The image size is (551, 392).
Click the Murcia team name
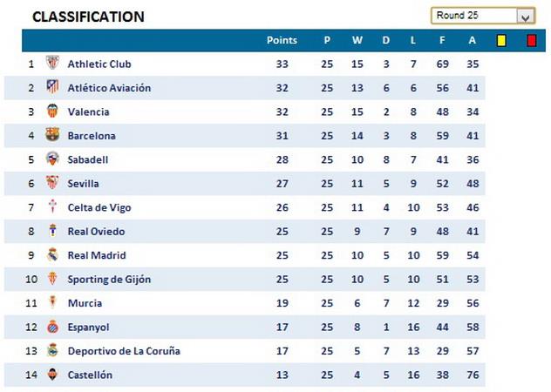85,303
